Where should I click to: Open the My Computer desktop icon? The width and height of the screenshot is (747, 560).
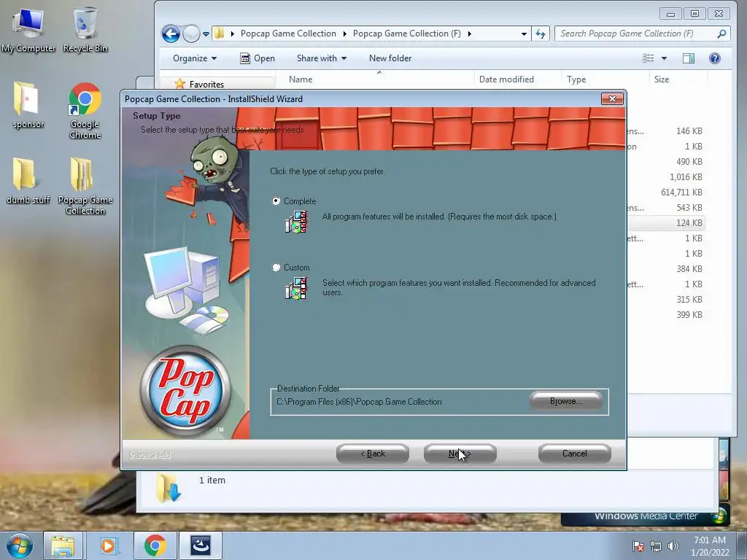coord(28,29)
